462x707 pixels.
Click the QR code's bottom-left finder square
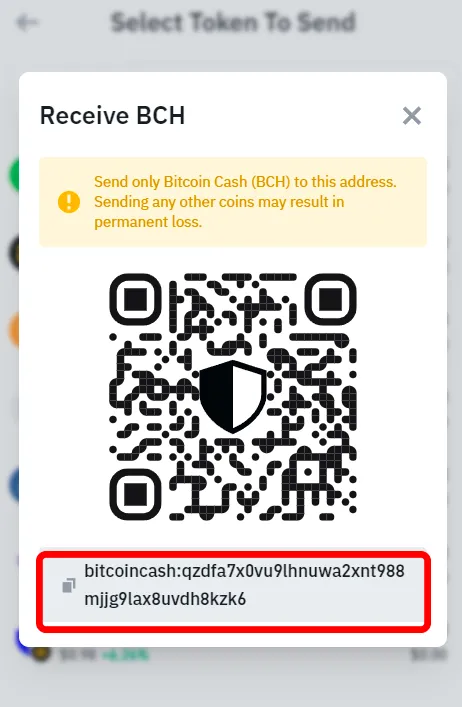pyautogui.click(x=135, y=494)
